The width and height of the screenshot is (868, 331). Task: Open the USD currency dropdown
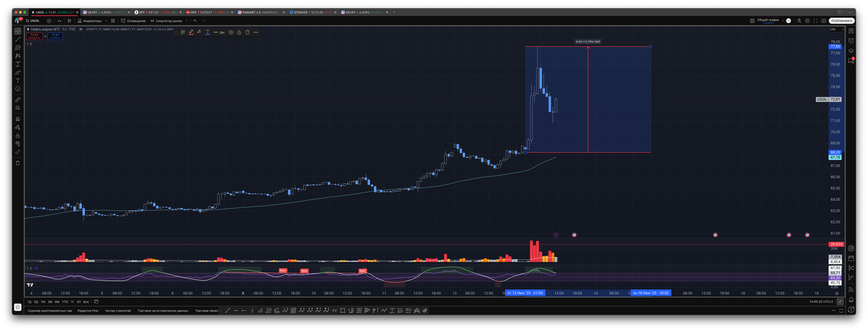pyautogui.click(x=836, y=29)
